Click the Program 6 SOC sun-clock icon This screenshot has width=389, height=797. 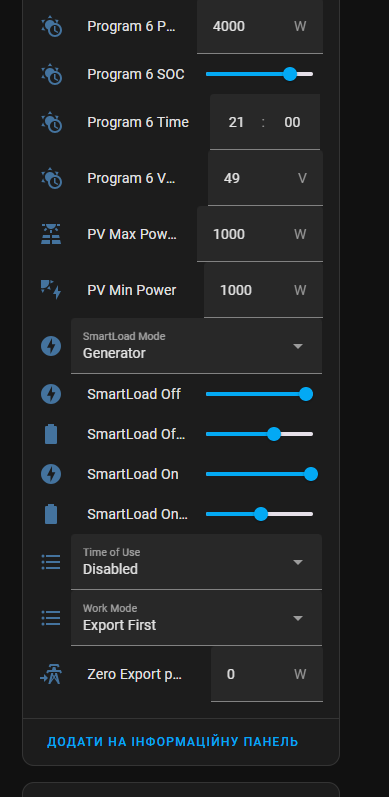[x=51, y=74]
